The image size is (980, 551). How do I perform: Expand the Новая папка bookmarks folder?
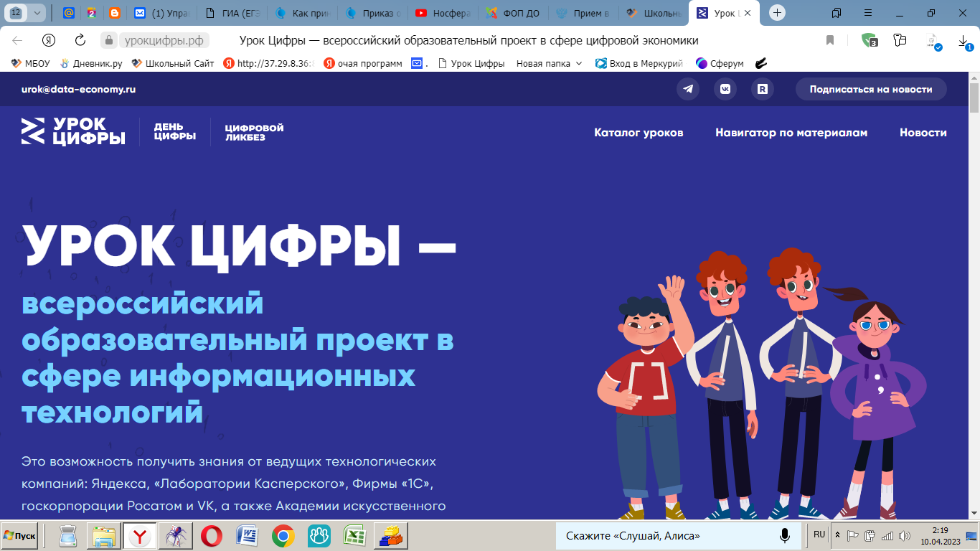(x=550, y=63)
